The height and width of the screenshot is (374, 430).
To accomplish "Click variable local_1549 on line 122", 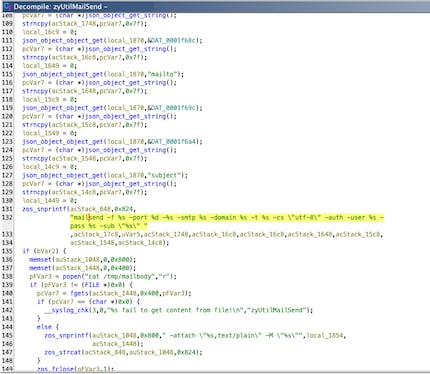I will coord(41,133).
